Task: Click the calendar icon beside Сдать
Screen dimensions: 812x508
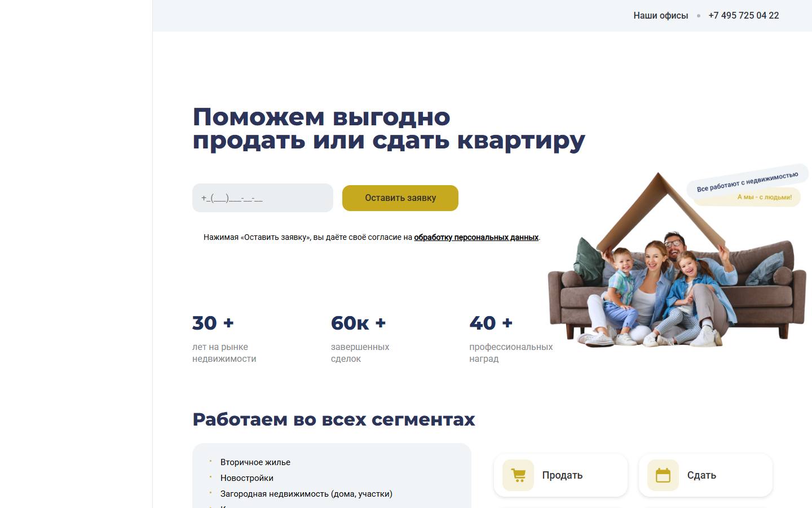Action: coord(663,475)
